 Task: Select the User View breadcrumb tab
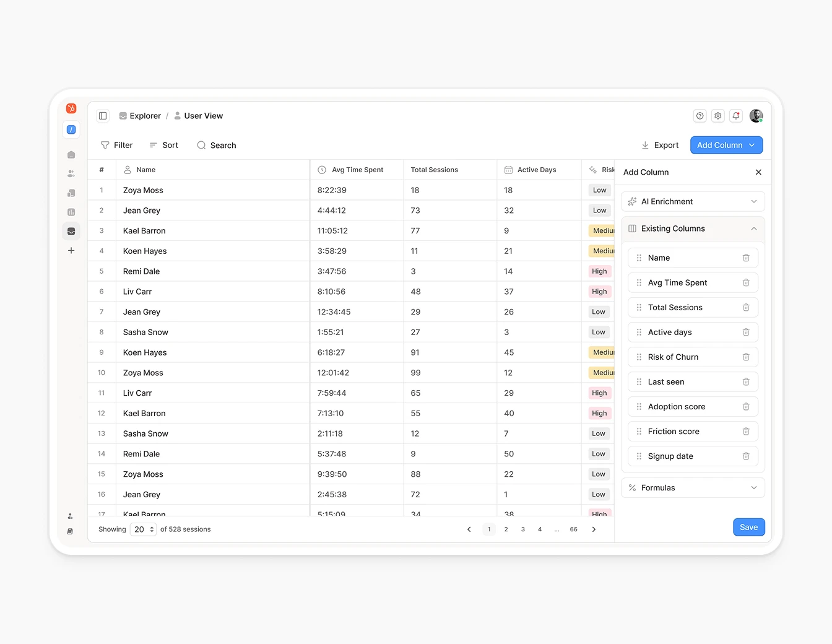(x=204, y=116)
